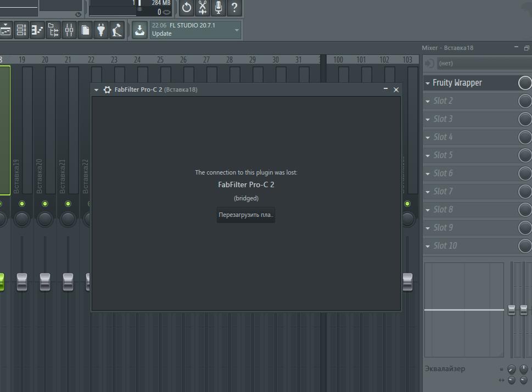Open FabFilter Pro-C 2 gear settings
Image resolution: width=532 pixels, height=392 pixels.
pyautogui.click(x=107, y=89)
